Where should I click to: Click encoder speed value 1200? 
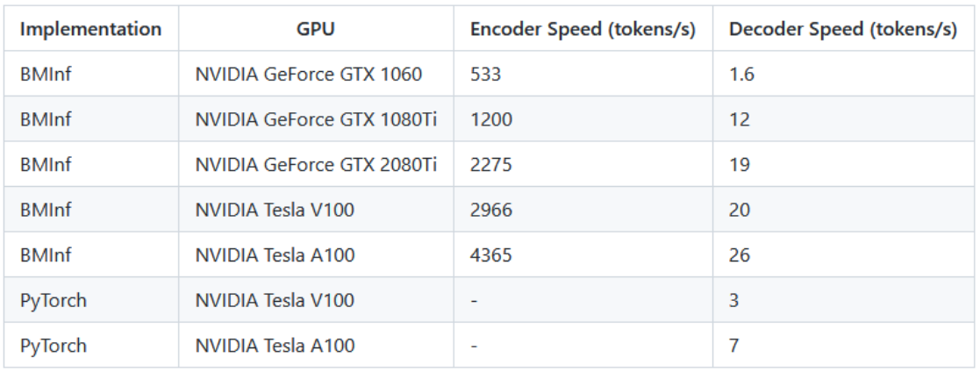click(x=491, y=118)
